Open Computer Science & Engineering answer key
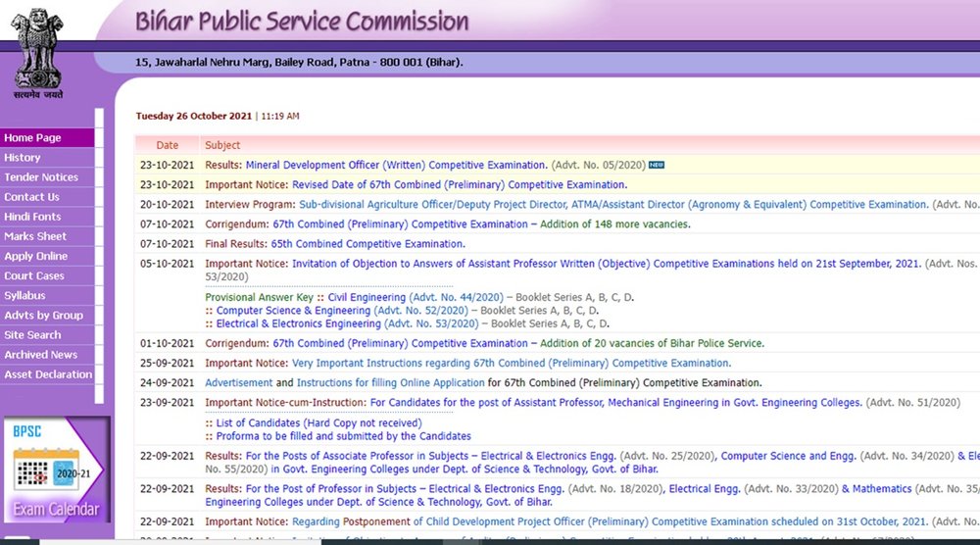This screenshot has height=545, width=980. click(293, 311)
